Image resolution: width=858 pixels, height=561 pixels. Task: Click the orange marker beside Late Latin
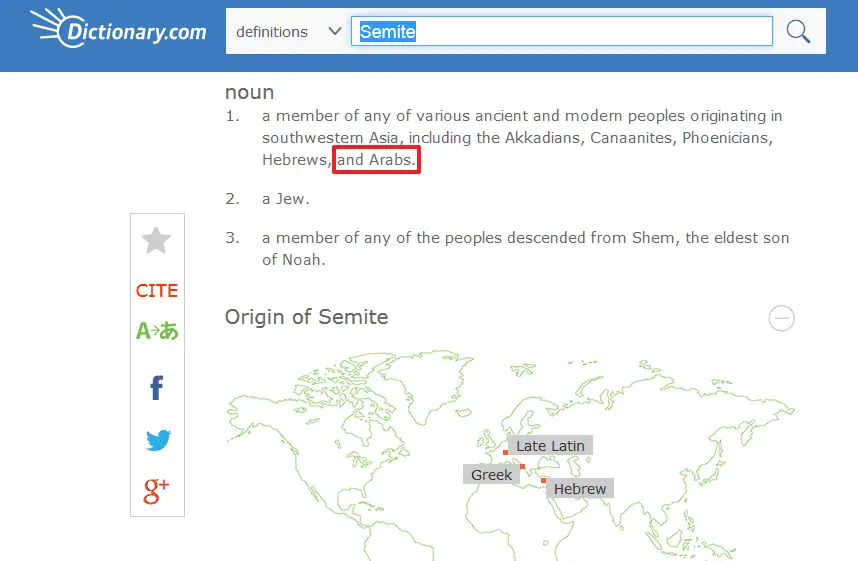click(x=505, y=453)
